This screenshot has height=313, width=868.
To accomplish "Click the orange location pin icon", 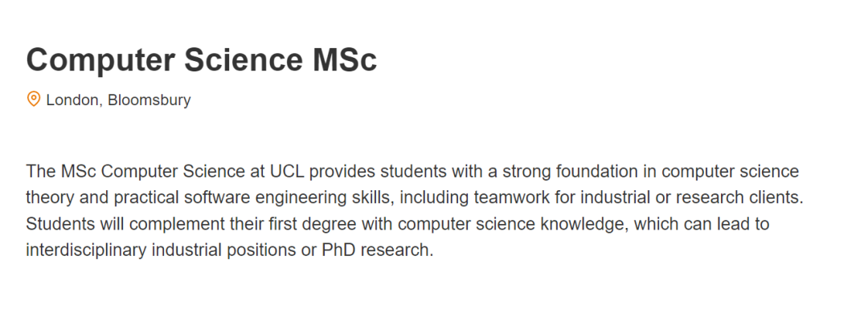I will 34,100.
